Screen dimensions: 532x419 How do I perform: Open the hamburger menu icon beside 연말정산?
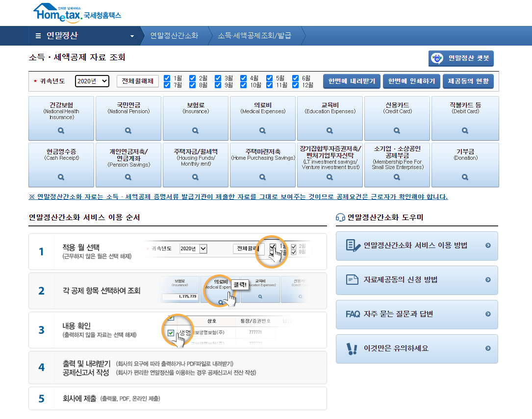38,36
